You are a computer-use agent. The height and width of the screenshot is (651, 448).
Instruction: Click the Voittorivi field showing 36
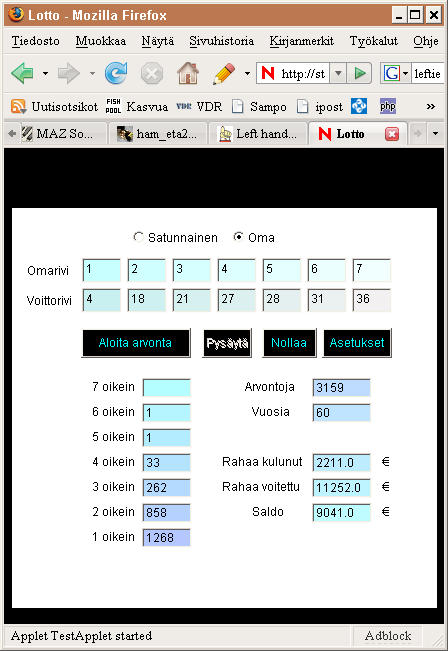(372, 300)
